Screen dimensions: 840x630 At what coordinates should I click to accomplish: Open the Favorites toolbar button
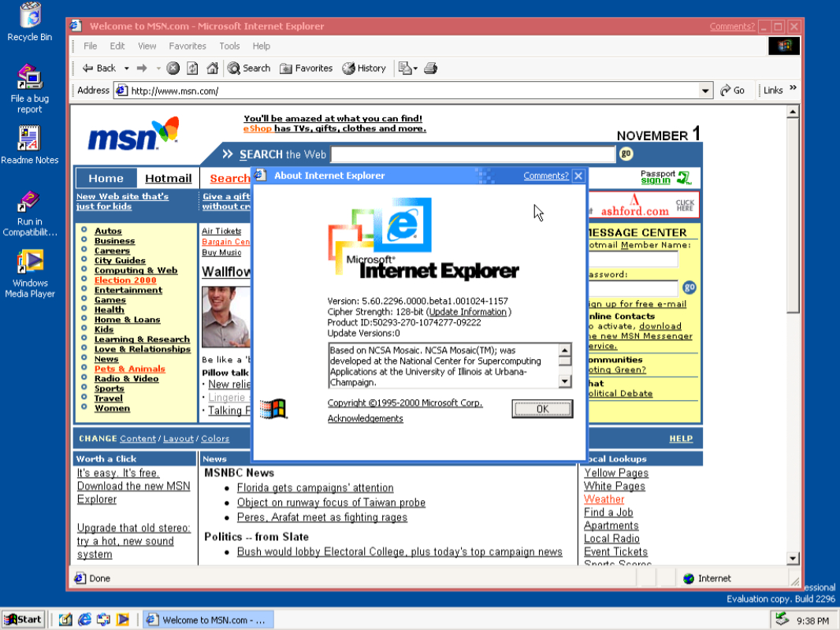(307, 69)
